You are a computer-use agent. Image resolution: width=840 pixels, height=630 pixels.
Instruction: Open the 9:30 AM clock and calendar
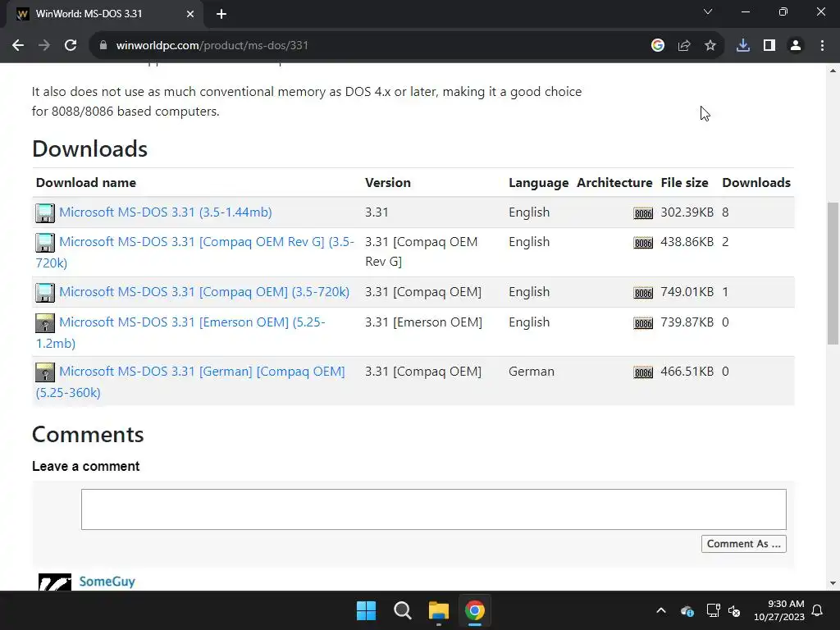click(779, 610)
